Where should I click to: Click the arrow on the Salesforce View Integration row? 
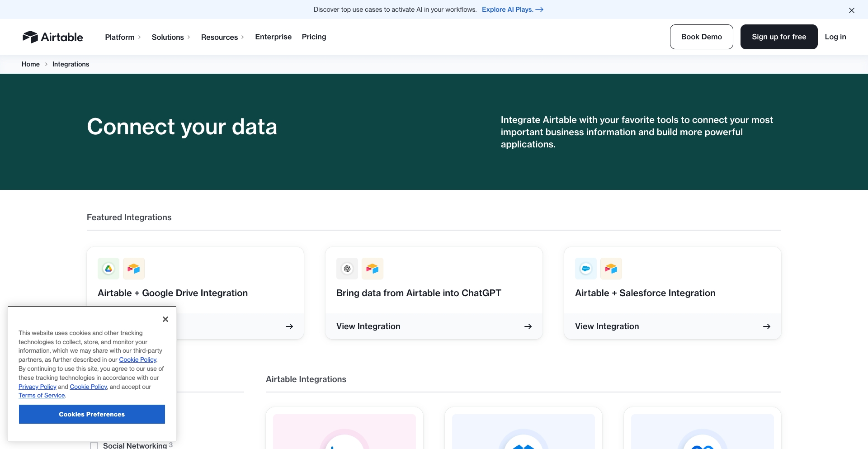pyautogui.click(x=766, y=326)
